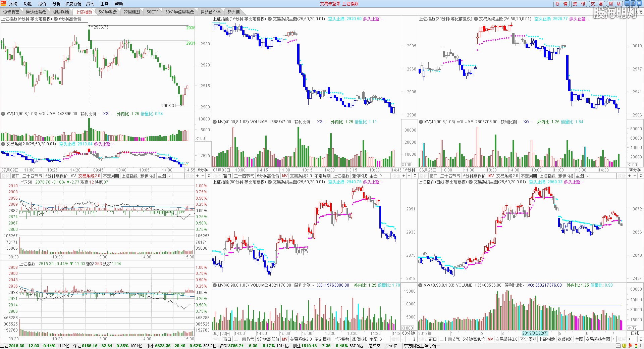Open the 分析 menu
Screen dimensions: 644x349
(57, 4)
